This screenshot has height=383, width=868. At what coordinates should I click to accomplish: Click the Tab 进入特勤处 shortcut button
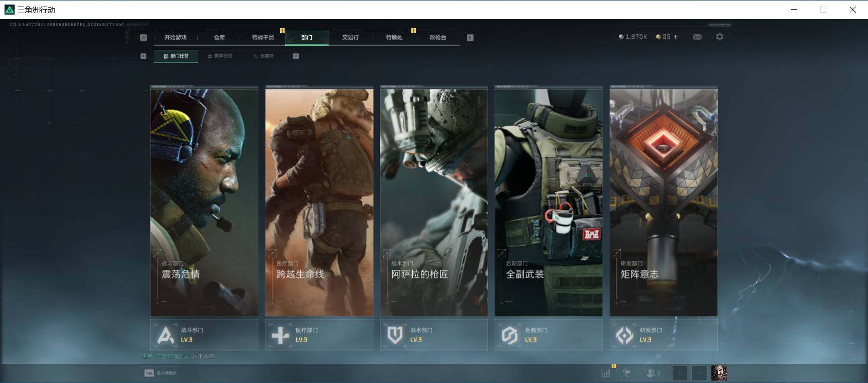tap(161, 373)
